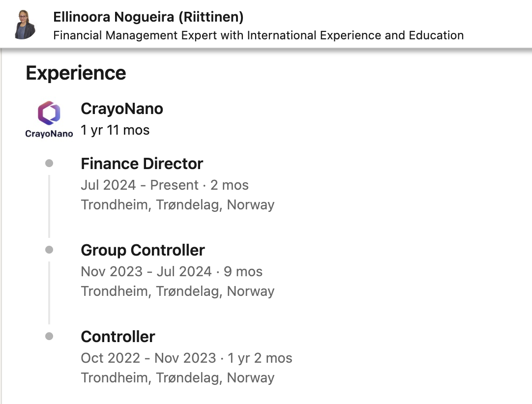
Task: Click Ellinoora Nogueira (Riittinen) profile name
Action: [x=148, y=17]
